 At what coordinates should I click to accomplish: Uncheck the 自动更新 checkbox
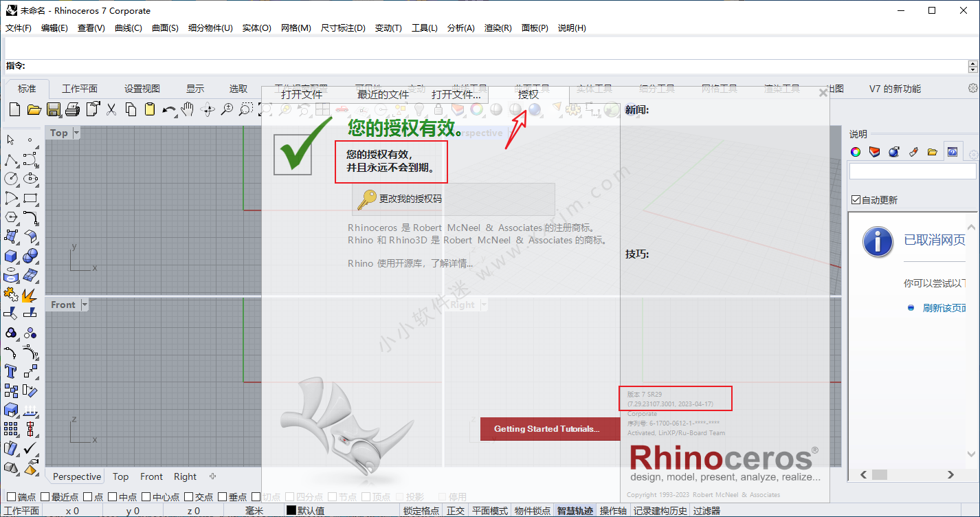(856, 200)
